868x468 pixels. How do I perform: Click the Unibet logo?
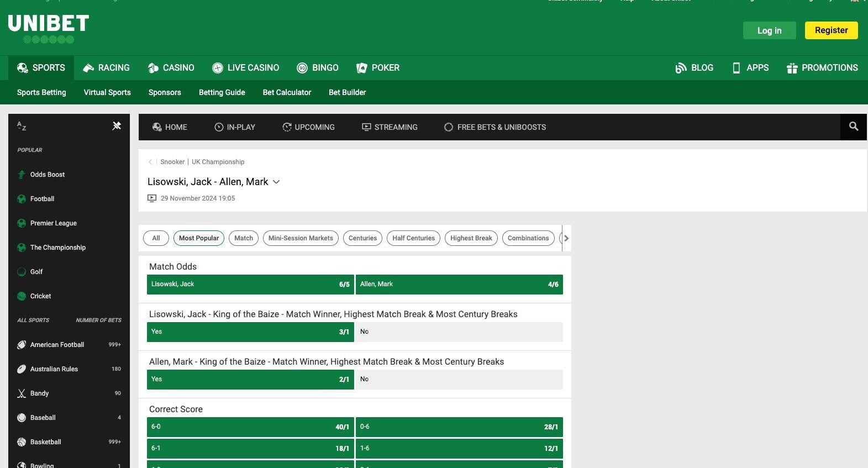(49, 29)
